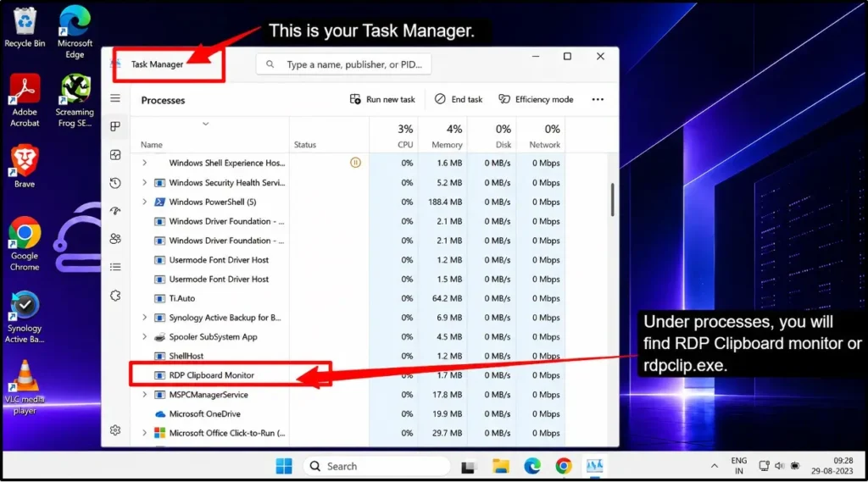Image resolution: width=868 pixels, height=482 pixels.
Task: Click the suspended status icon for Windows Shell Experience Host
Action: click(355, 163)
